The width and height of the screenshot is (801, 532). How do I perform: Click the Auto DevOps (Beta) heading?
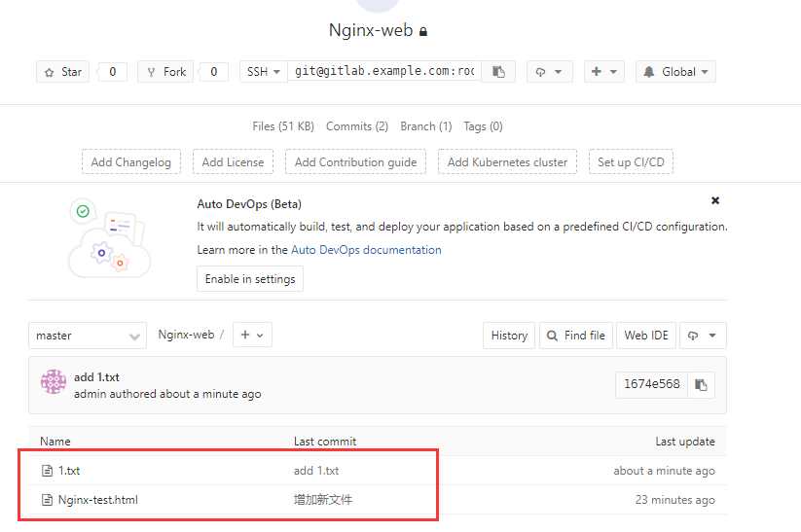(x=249, y=204)
